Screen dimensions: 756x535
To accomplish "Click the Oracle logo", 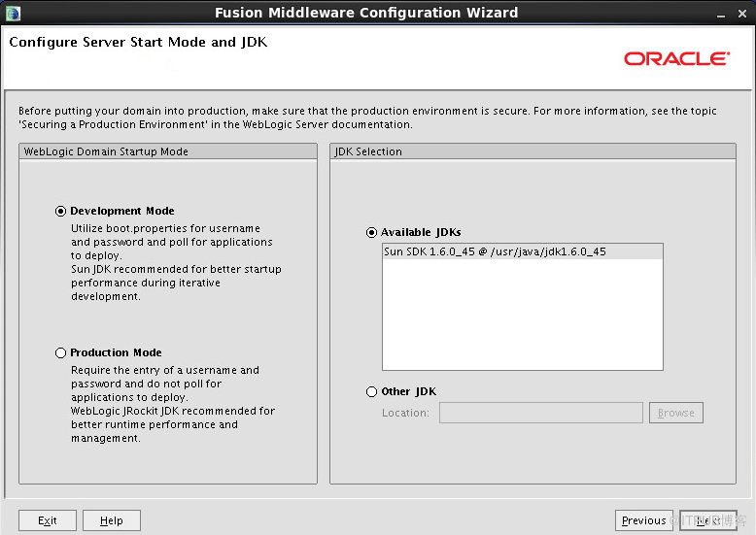I will point(677,59).
